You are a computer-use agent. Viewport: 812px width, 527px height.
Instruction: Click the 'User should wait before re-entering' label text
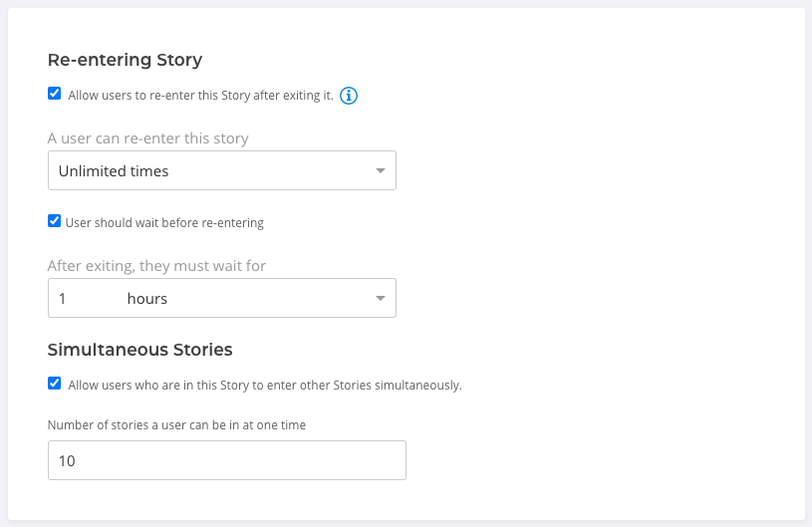[x=164, y=223]
